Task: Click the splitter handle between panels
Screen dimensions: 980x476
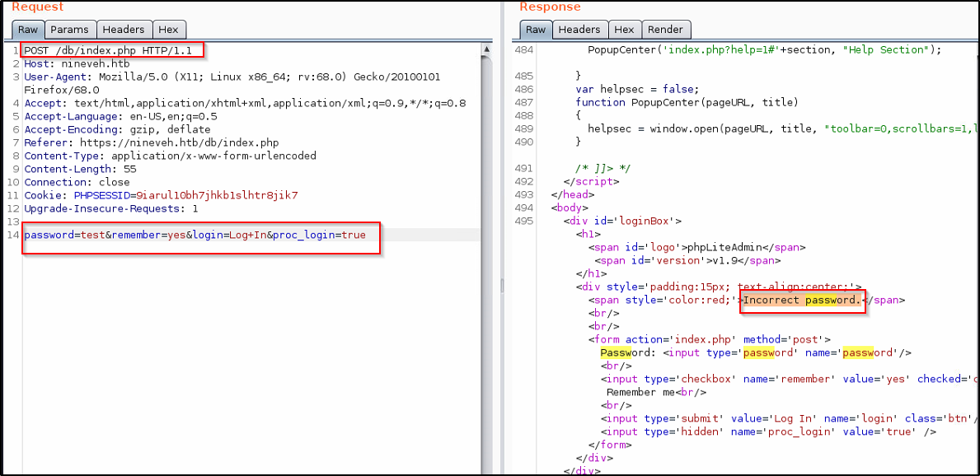Action: [500, 286]
